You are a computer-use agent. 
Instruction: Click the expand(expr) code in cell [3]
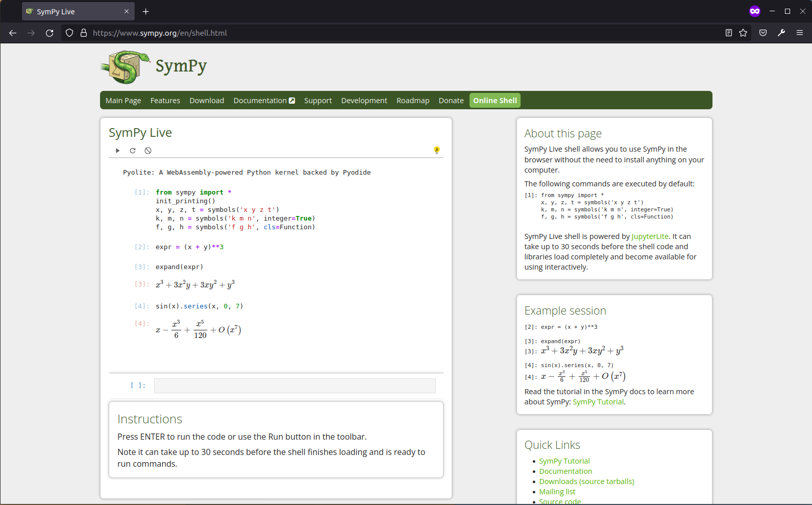[x=180, y=267]
